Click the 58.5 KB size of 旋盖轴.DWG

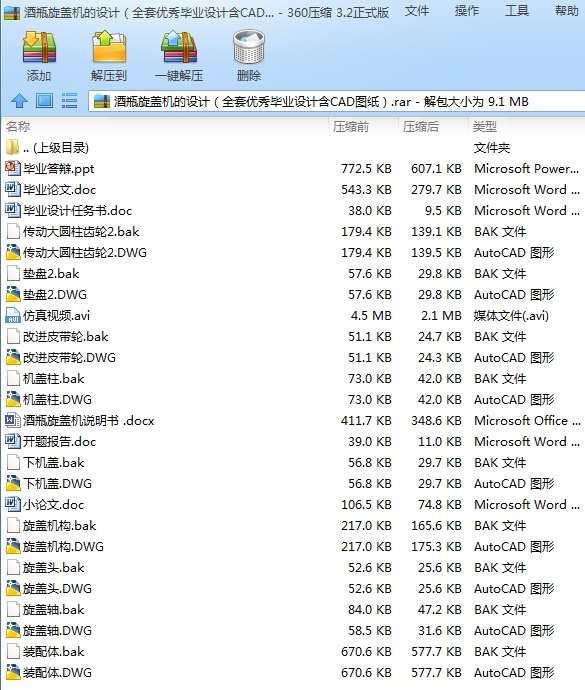[x=370, y=631]
